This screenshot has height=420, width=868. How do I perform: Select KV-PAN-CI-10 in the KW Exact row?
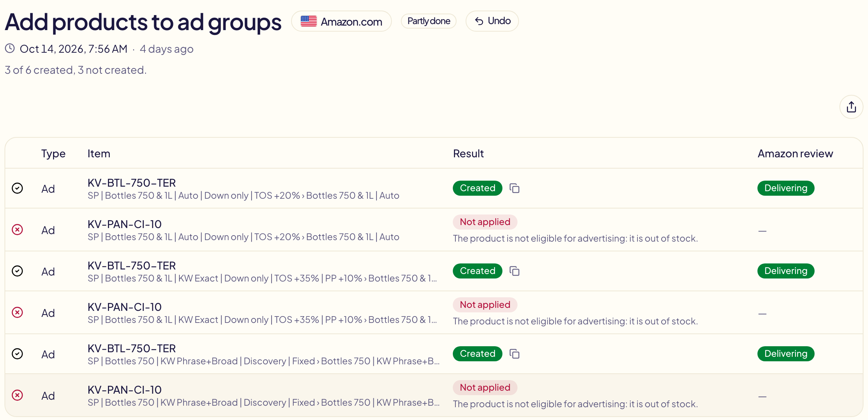(x=124, y=307)
